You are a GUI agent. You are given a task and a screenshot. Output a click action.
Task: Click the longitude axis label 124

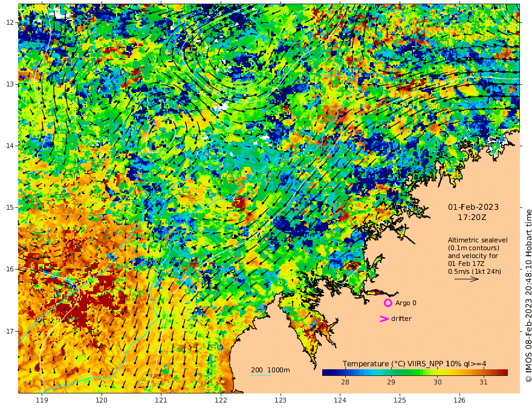[x=340, y=400]
